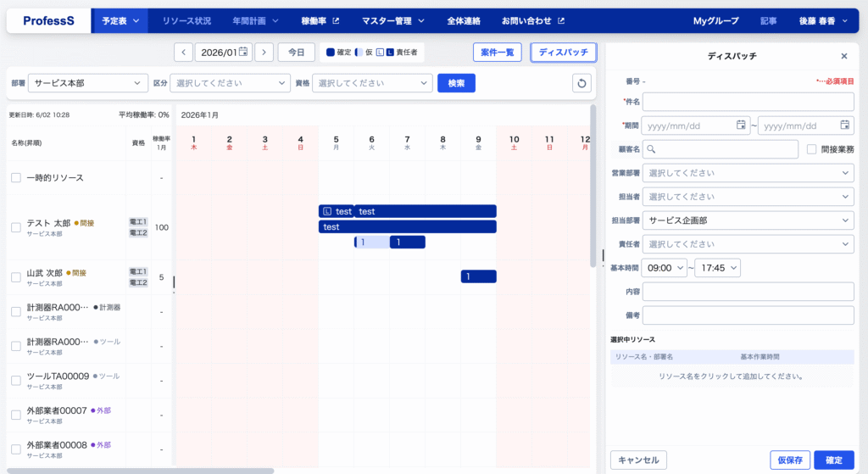
Task: Open the 責任者 dropdown
Action: (x=748, y=244)
